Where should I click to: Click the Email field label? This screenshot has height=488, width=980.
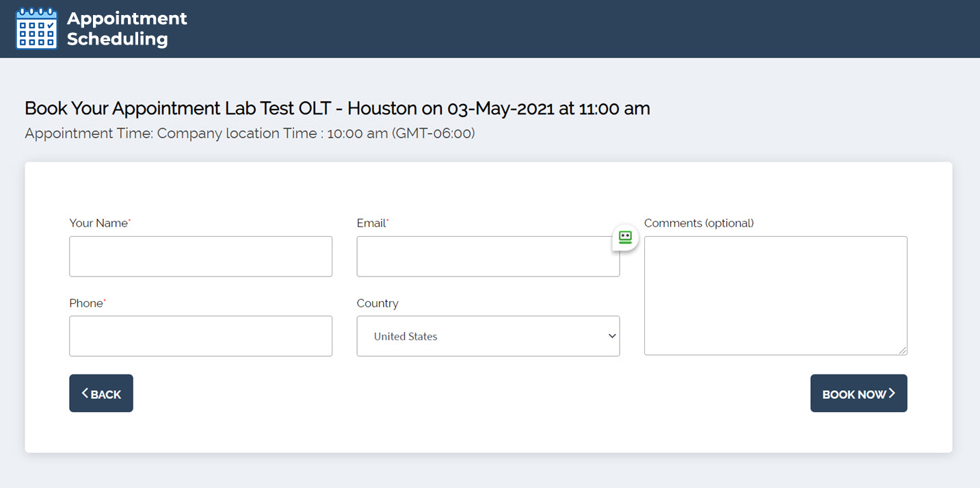tap(371, 223)
